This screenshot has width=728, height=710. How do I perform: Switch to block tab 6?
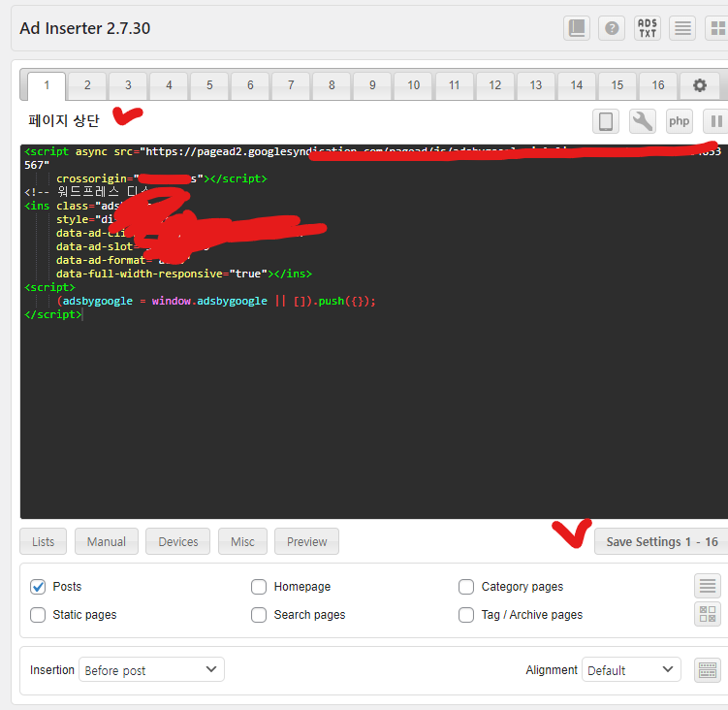[250, 85]
